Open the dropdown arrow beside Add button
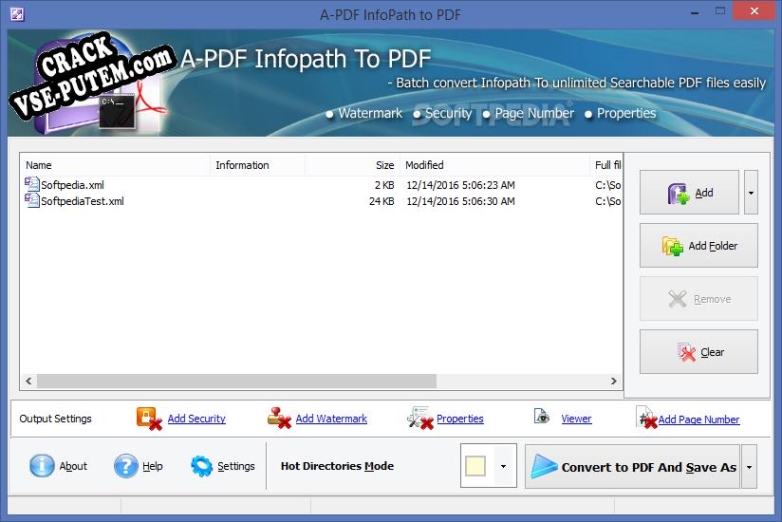This screenshot has height=522, width=782. [x=751, y=192]
